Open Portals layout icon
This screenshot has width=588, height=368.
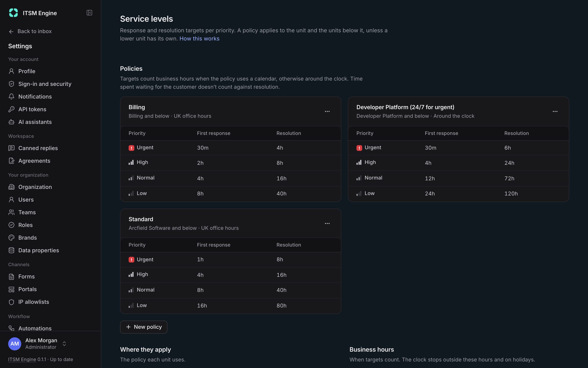coord(11,289)
